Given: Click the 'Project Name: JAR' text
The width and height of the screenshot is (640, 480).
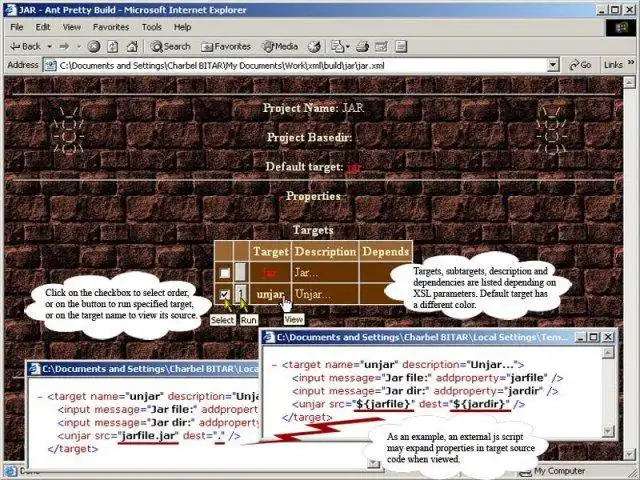Looking at the screenshot, I should 313,108.
